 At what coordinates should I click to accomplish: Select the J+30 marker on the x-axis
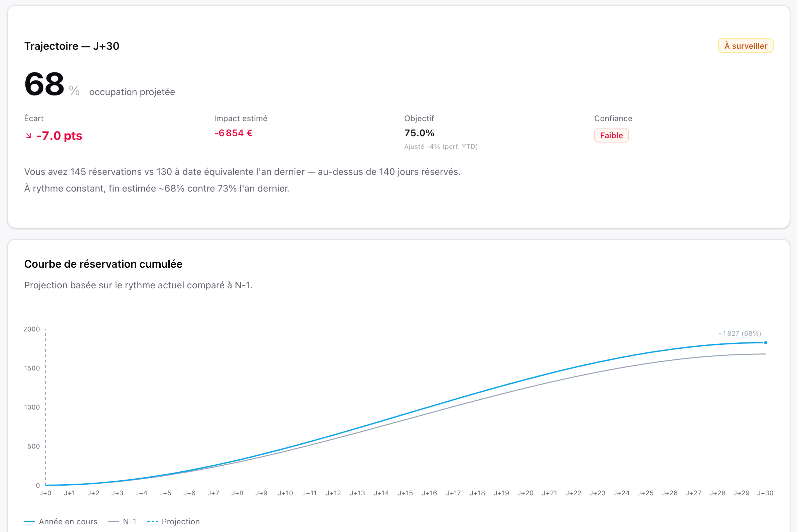coord(765,493)
